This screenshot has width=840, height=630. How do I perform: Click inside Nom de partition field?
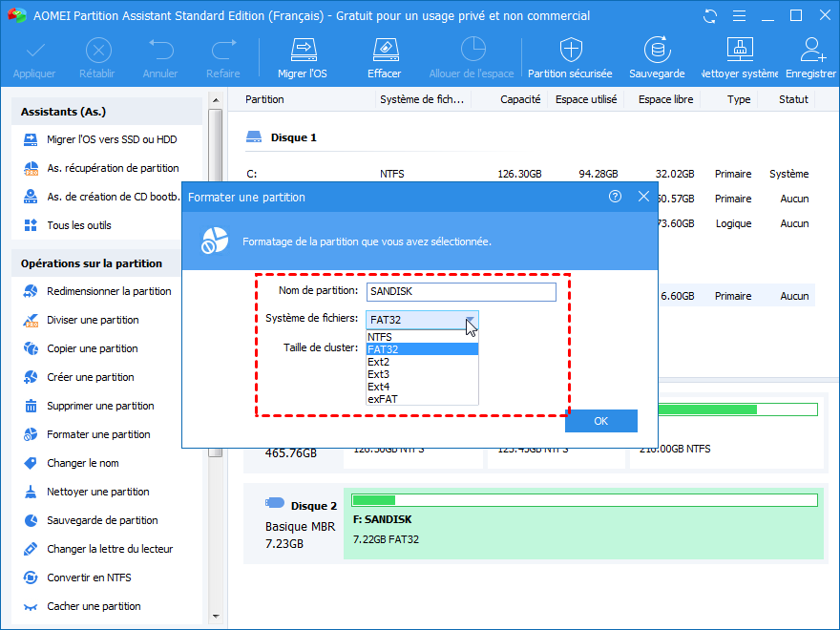(x=460, y=292)
